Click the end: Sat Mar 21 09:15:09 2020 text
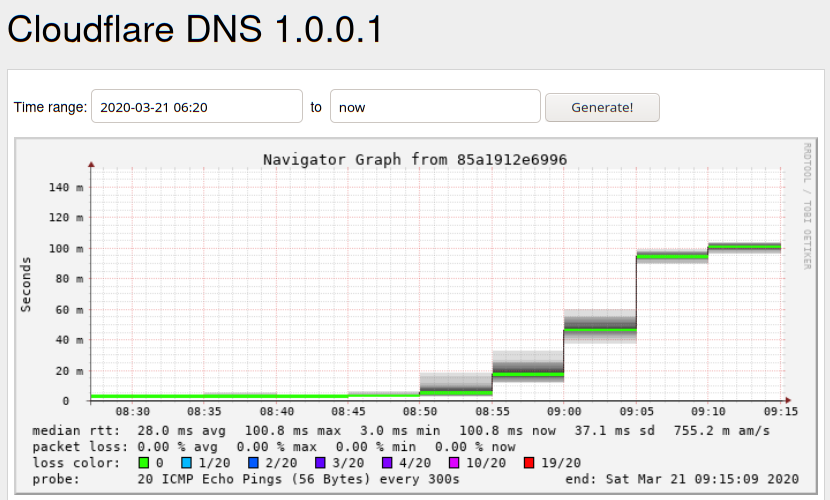 682,479
